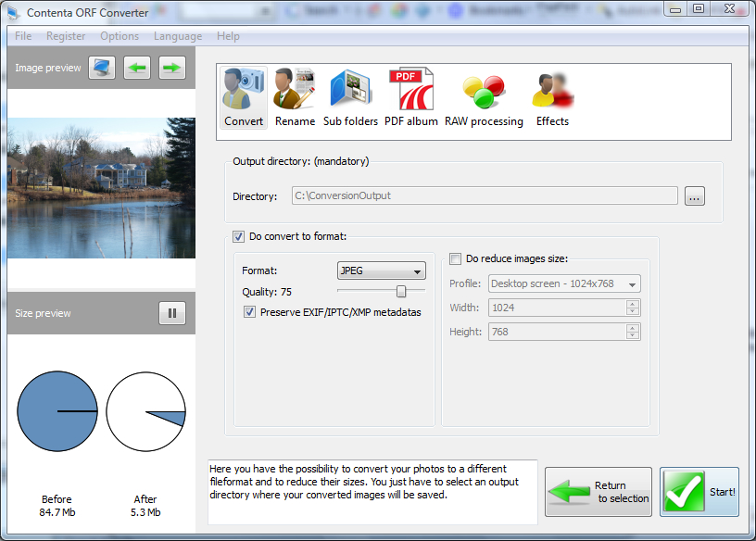
Task: Open the Profile Desktop screen dropdown
Action: pos(564,284)
